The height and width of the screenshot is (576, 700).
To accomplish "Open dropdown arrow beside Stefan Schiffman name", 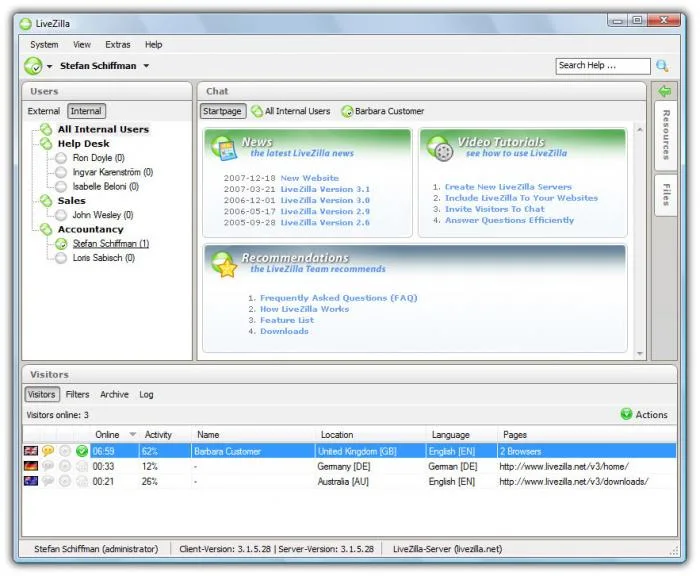I will (146, 66).
